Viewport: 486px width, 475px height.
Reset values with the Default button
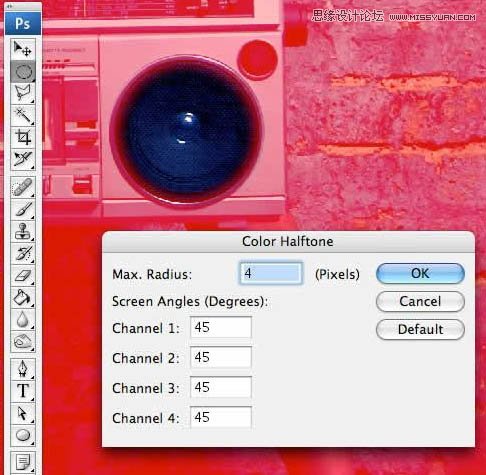[420, 329]
